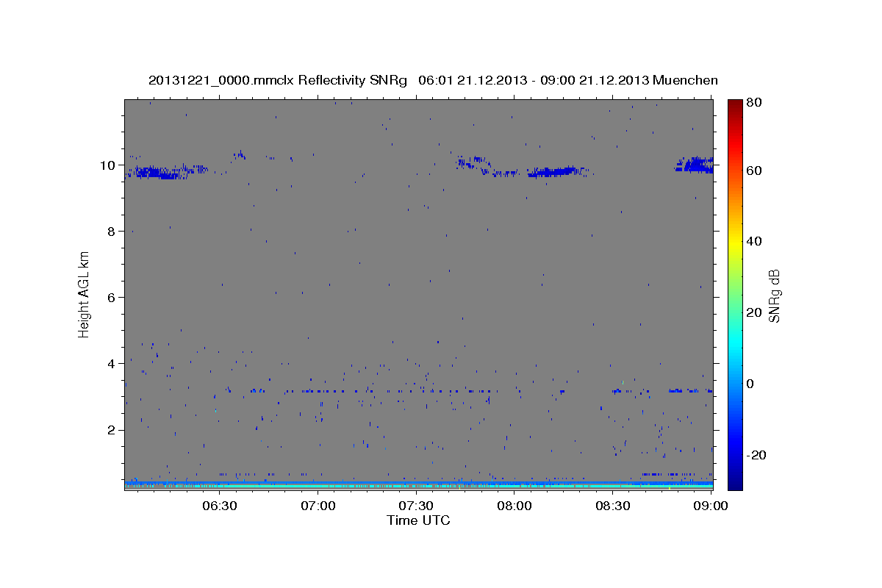This screenshot has height=588, width=882.
Task: Click the 07:00 time tick label
Action: pos(319,506)
